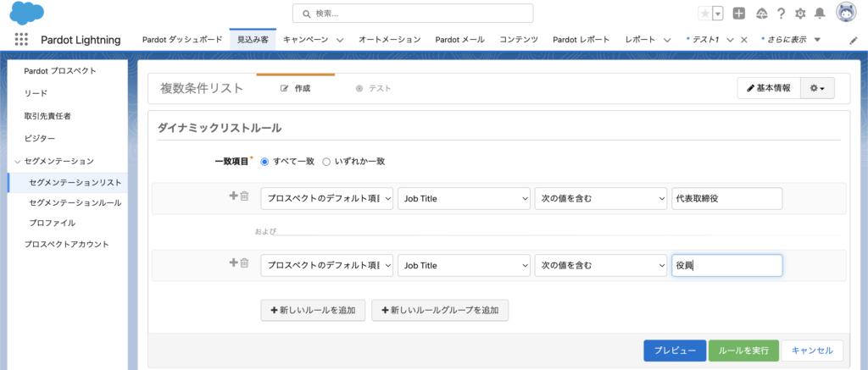Open the help question mark icon
868x370 pixels.
pyautogui.click(x=781, y=14)
